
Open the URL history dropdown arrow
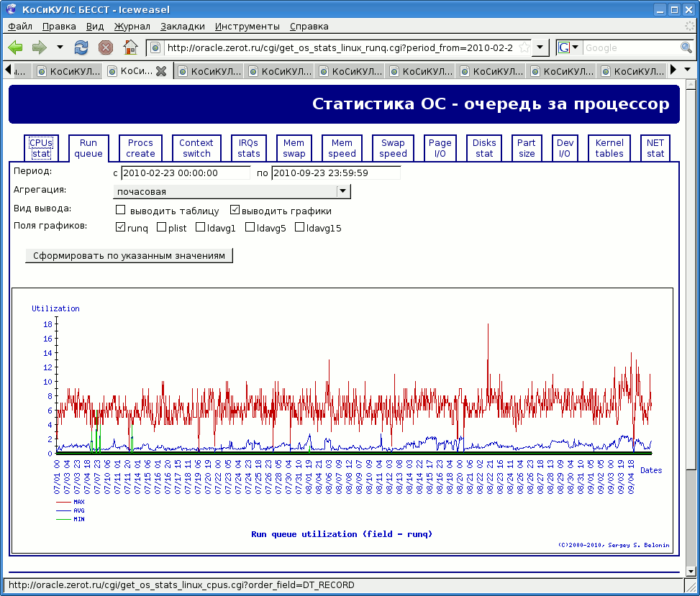(540, 47)
